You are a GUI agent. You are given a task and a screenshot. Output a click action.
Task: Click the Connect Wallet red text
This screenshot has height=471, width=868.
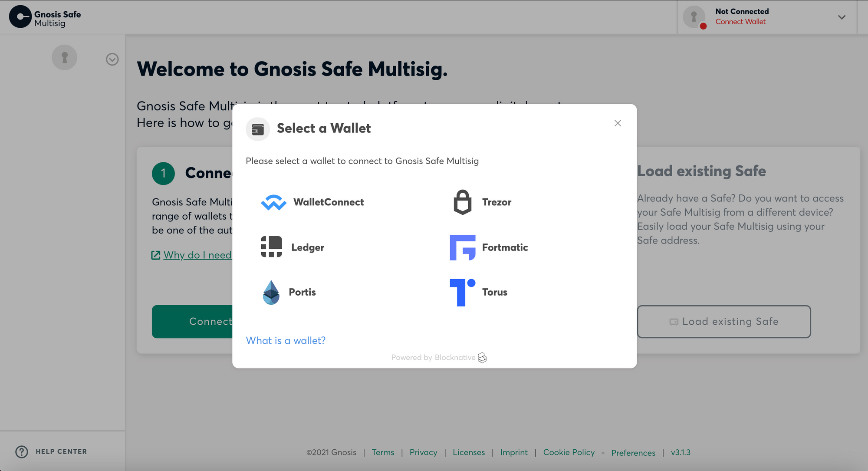(x=740, y=22)
